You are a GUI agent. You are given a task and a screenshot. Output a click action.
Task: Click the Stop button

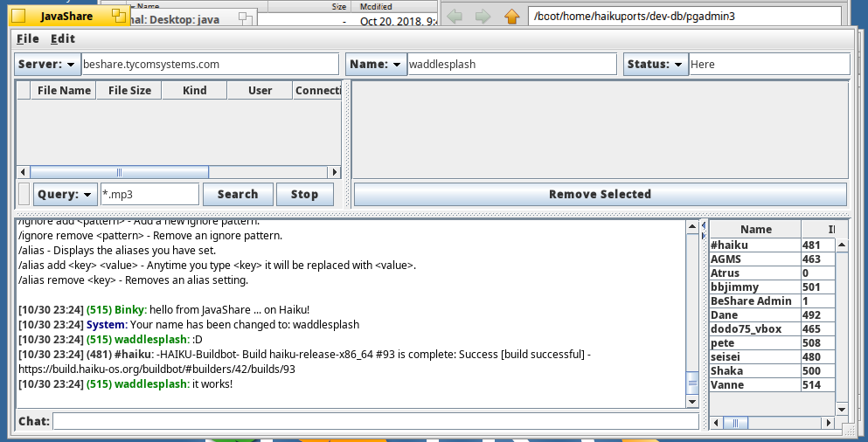click(304, 194)
